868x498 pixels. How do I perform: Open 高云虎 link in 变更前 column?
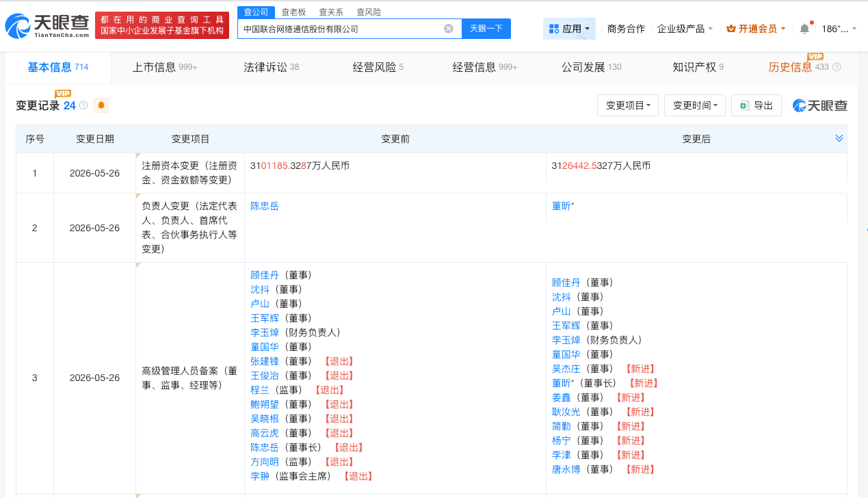click(x=265, y=433)
